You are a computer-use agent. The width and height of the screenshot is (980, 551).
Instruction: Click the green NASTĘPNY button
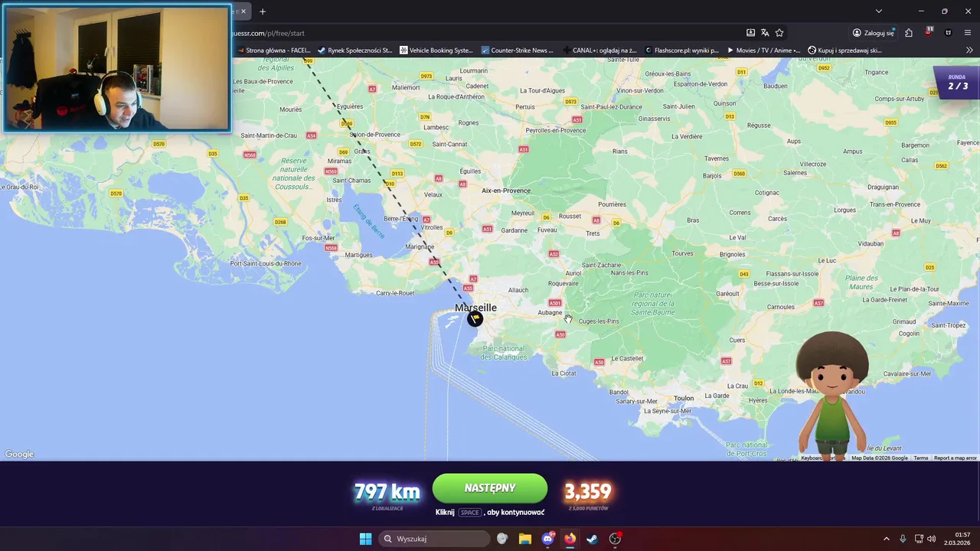(490, 488)
